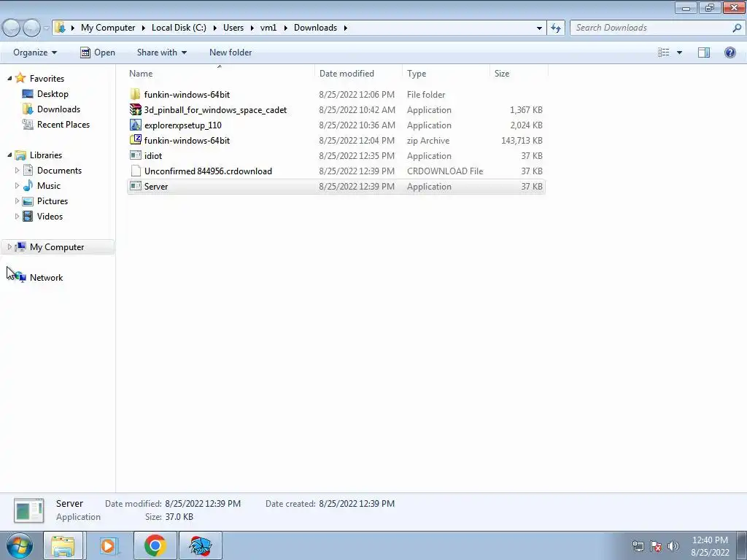
Task: Click the 143,713 KB size cell
Action: pos(522,141)
